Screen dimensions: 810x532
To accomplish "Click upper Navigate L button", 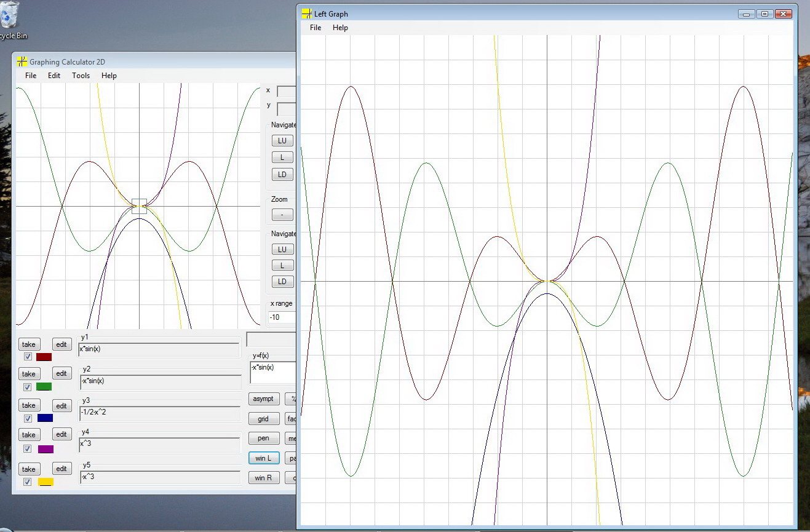I will (x=282, y=157).
